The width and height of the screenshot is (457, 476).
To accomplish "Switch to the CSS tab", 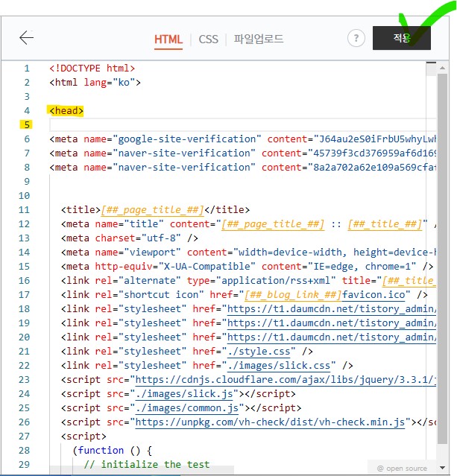I will tap(209, 39).
